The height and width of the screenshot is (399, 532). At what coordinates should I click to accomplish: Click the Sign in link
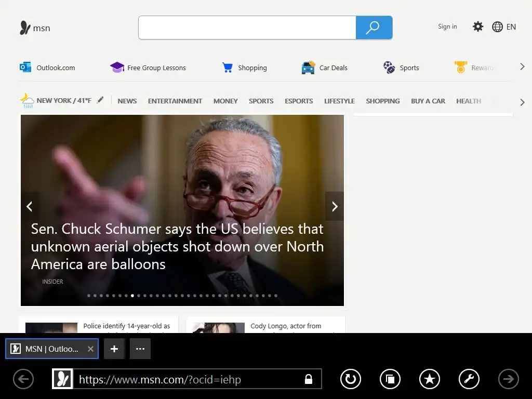click(x=447, y=26)
